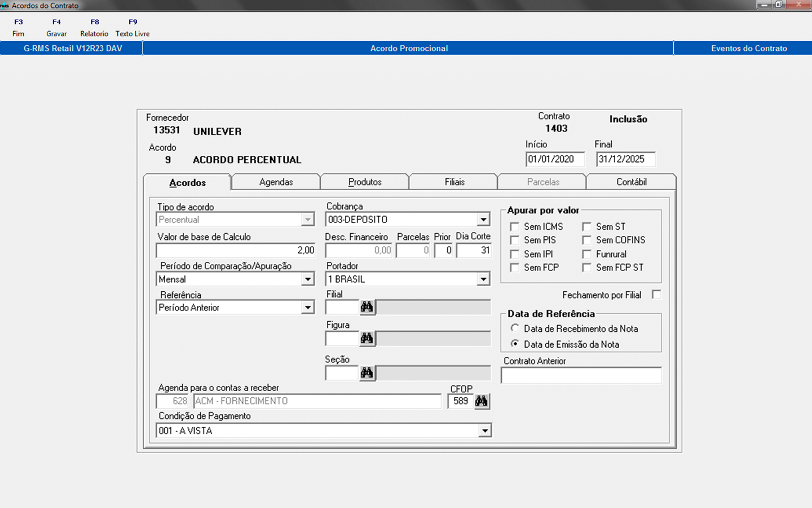Screen dimensions: 812x508
Task: Enable the Sem ICMS checkbox
Action: click(x=515, y=227)
